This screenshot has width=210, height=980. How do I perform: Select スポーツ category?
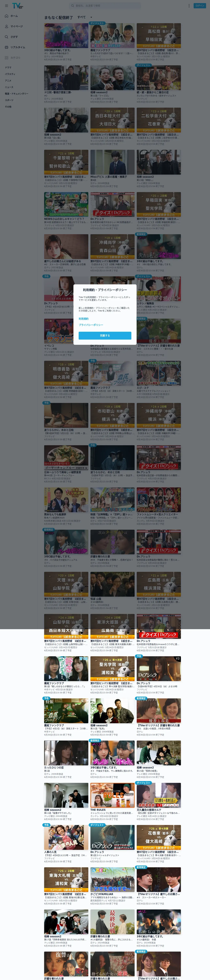[9, 100]
